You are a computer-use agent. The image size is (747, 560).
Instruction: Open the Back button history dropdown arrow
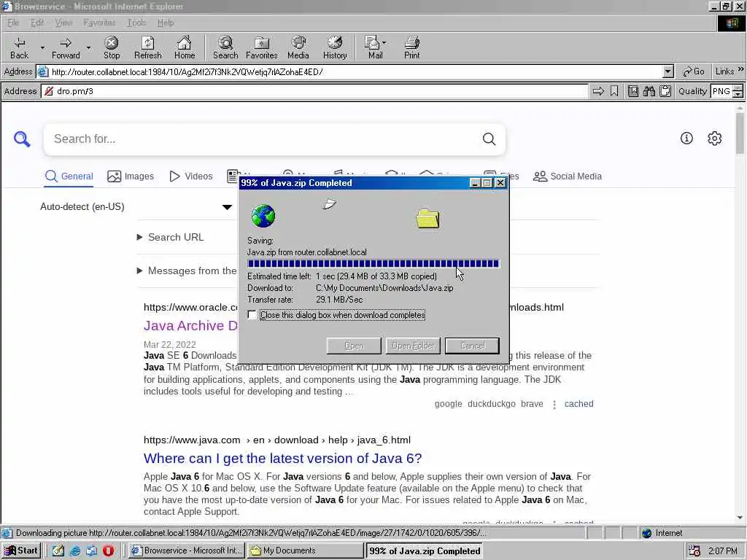click(x=42, y=47)
